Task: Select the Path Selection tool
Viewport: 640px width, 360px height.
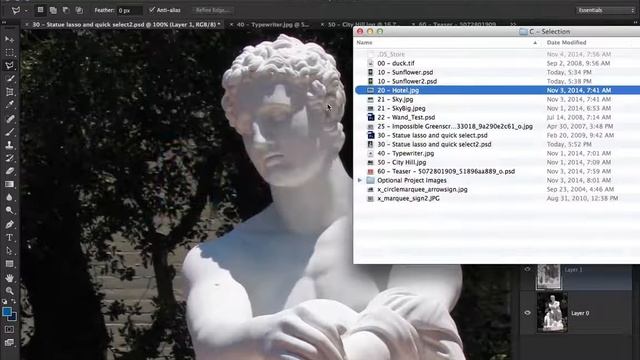Action: click(9, 251)
